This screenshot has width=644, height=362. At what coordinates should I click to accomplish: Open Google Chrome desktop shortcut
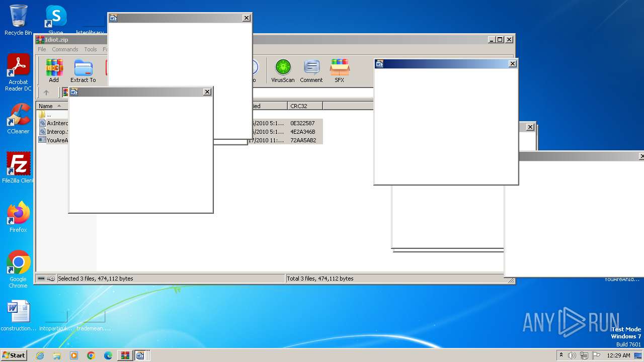18,269
